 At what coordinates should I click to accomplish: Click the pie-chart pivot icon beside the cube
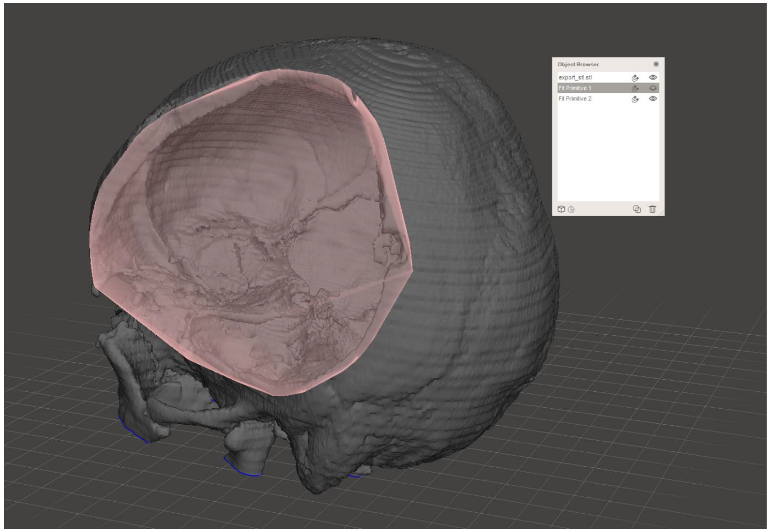[x=571, y=209]
